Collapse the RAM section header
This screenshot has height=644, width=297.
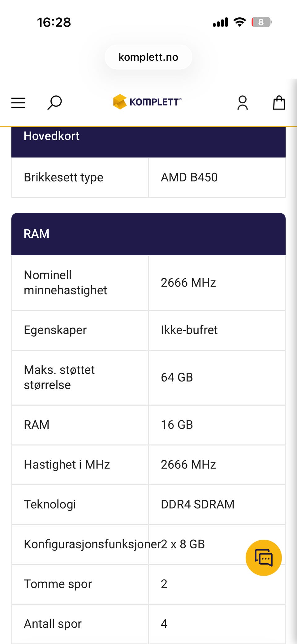(x=148, y=234)
